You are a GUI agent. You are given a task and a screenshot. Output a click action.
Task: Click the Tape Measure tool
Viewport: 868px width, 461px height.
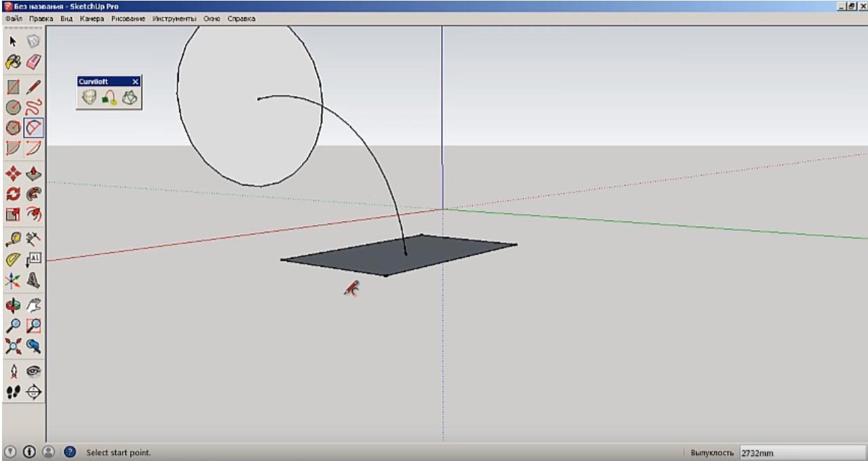coord(13,238)
